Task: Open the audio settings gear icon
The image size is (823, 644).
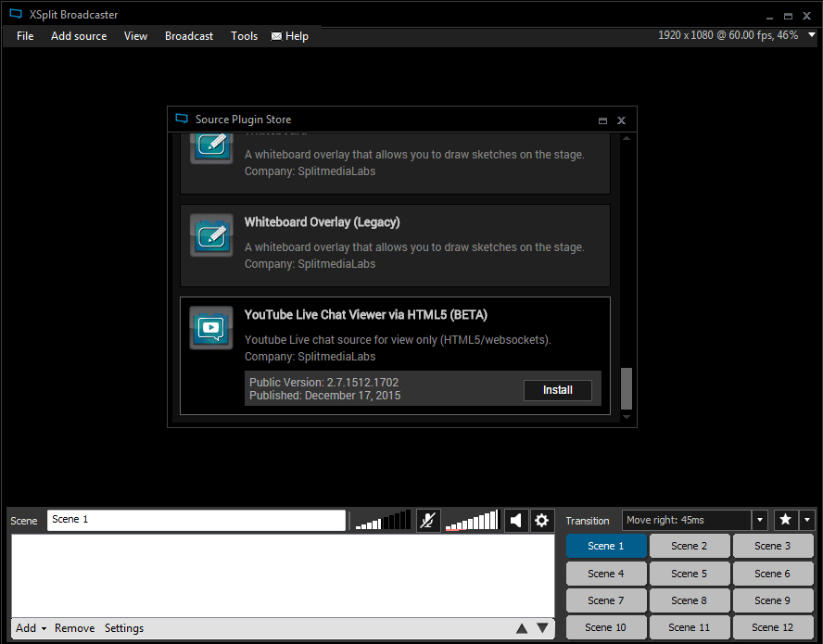Action: tap(541, 520)
